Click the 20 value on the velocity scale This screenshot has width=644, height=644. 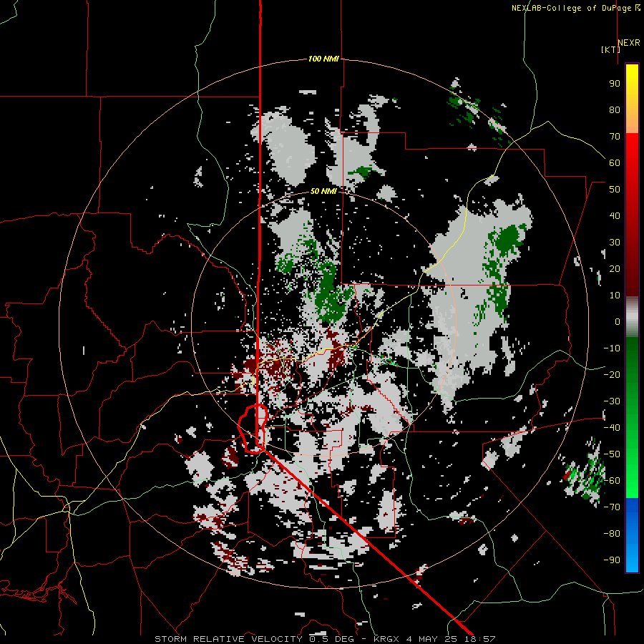click(615, 269)
